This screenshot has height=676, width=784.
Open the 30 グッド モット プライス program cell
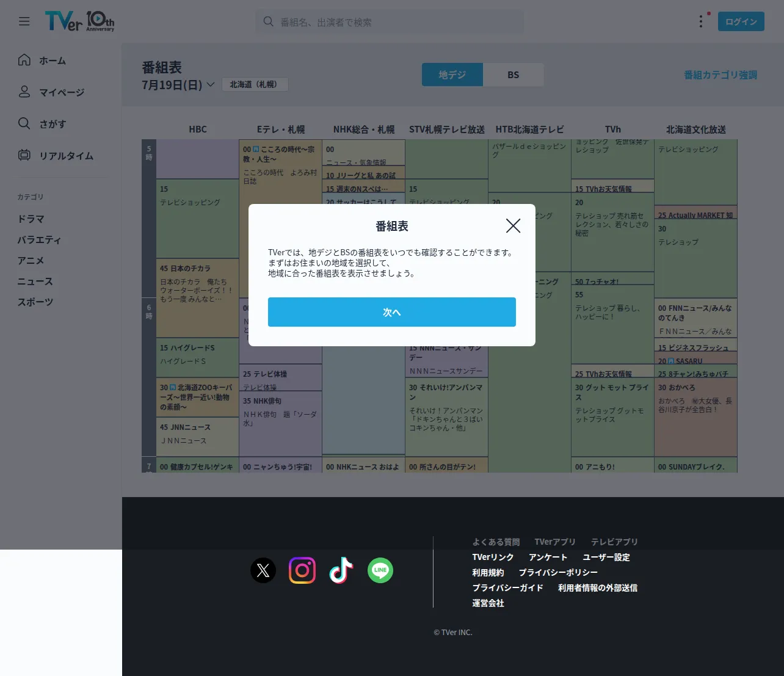point(612,417)
